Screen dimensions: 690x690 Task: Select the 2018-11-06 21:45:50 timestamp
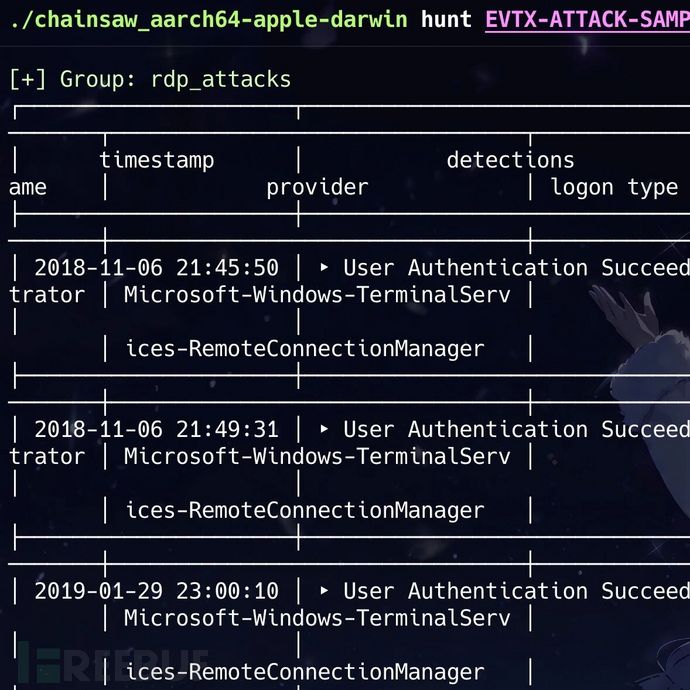pyautogui.click(x=157, y=268)
